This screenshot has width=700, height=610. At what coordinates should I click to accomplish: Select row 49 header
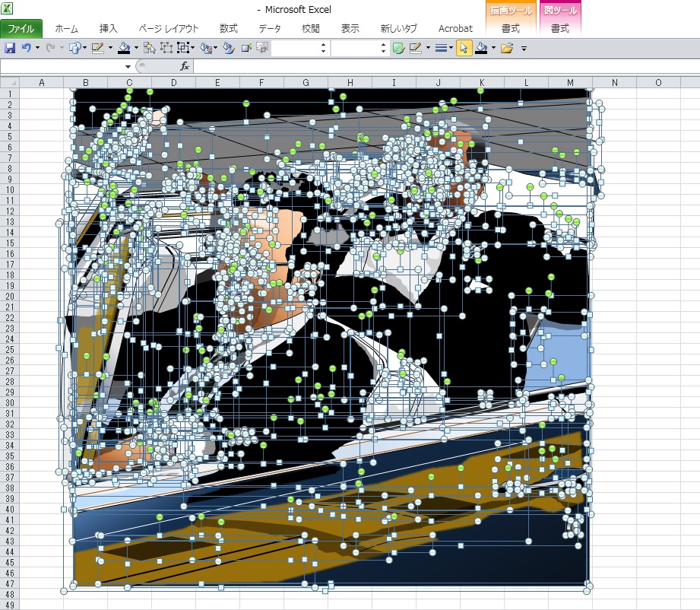click(9, 605)
